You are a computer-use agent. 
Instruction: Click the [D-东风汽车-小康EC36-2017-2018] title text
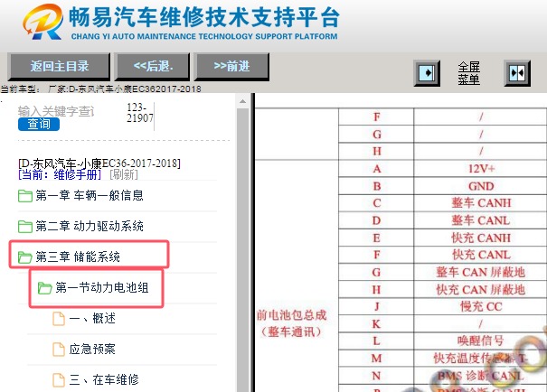pyautogui.click(x=99, y=163)
